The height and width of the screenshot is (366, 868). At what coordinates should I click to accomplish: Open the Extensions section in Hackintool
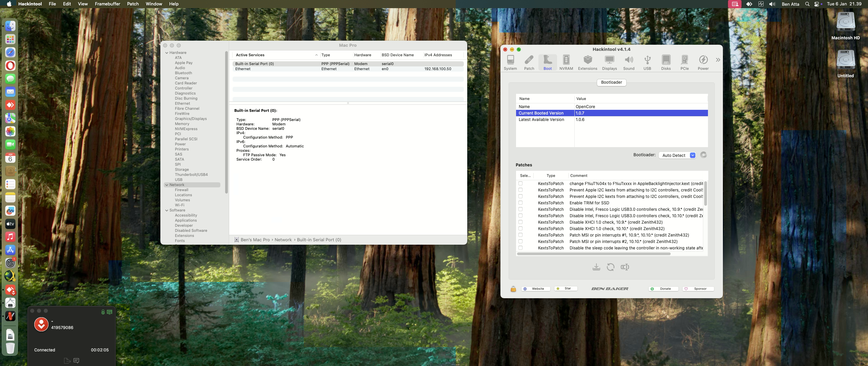[588, 63]
